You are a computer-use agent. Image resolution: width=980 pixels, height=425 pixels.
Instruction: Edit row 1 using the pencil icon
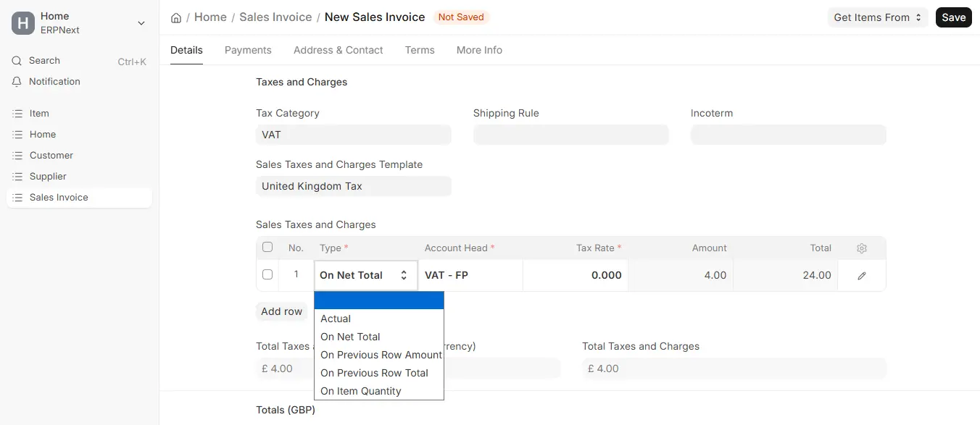[862, 276]
